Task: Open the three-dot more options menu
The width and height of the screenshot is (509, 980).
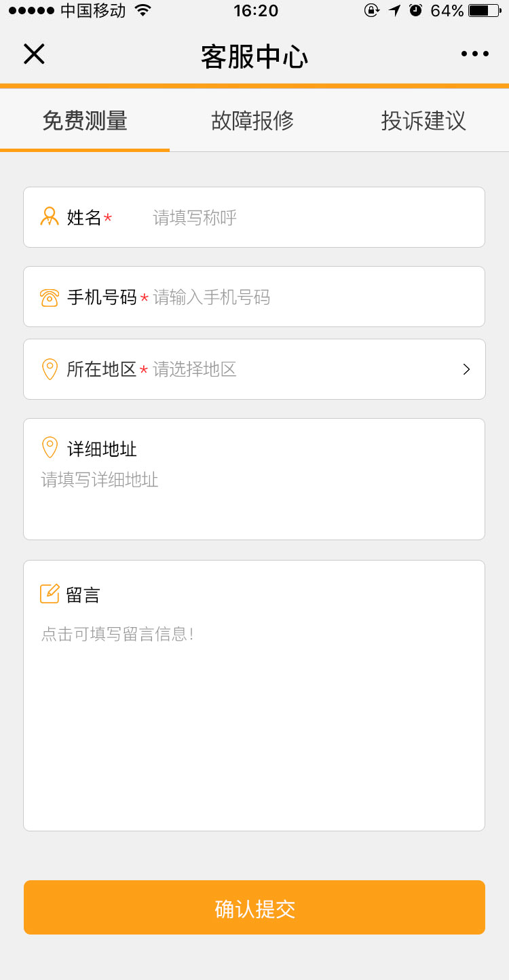Action: click(x=474, y=54)
